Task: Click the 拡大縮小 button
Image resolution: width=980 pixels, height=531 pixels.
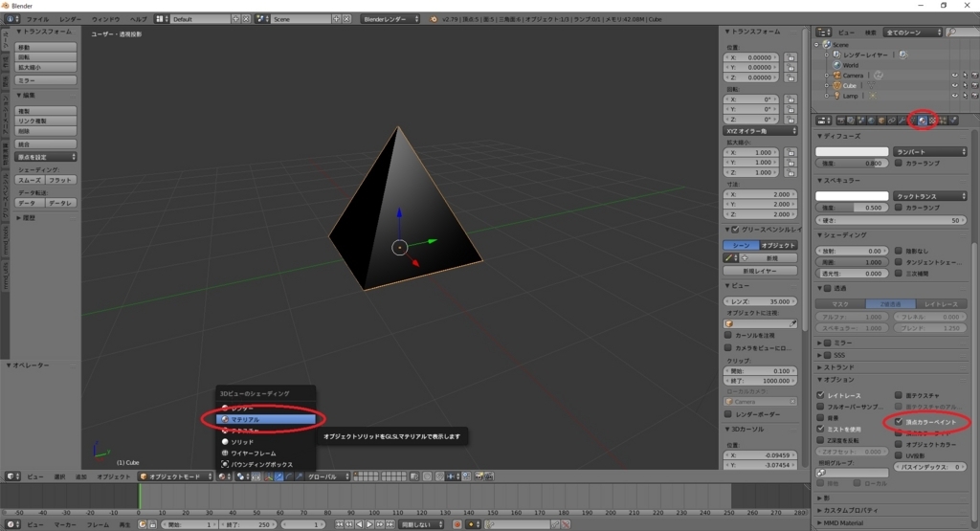Action: coord(46,68)
